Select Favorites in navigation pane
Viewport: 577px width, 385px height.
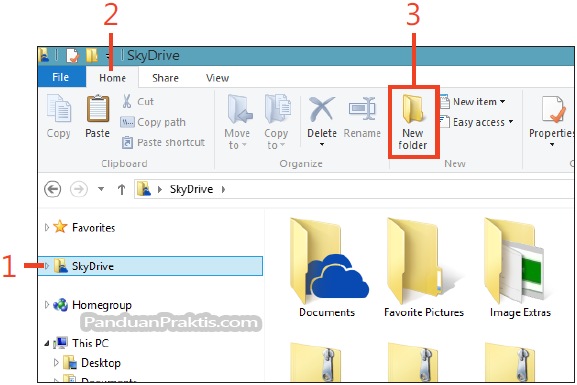[x=93, y=227]
